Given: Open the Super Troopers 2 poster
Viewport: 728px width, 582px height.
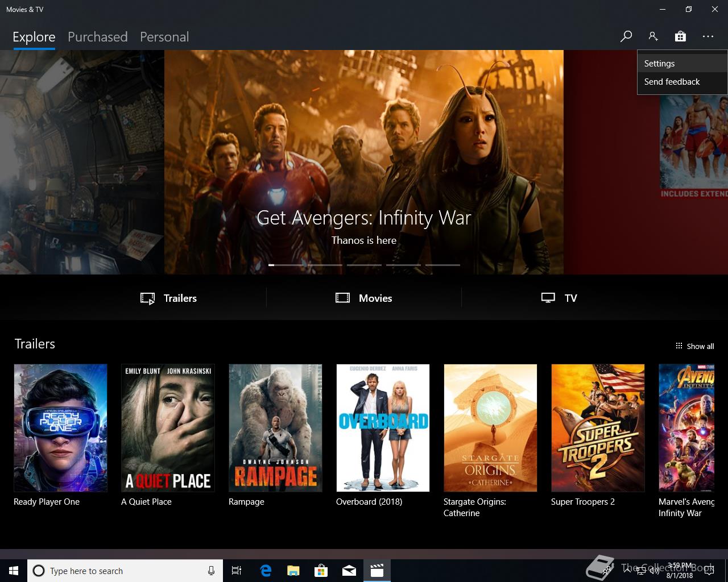Looking at the screenshot, I should 598,428.
